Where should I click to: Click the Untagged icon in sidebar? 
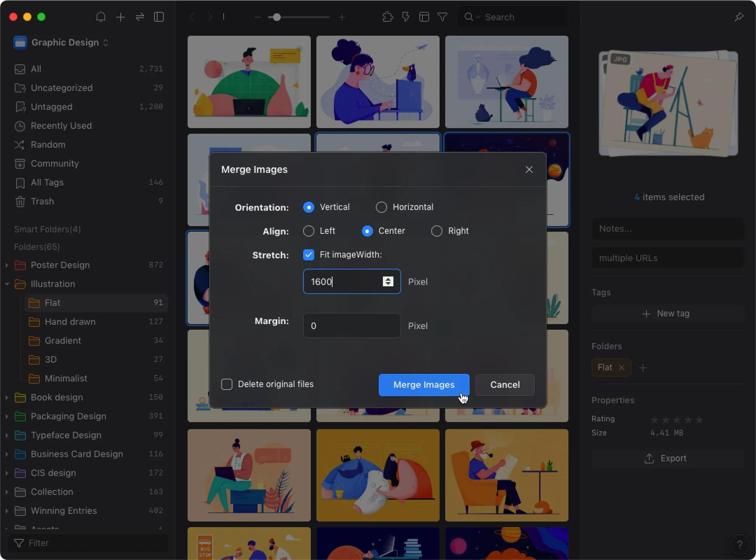[x=20, y=107]
